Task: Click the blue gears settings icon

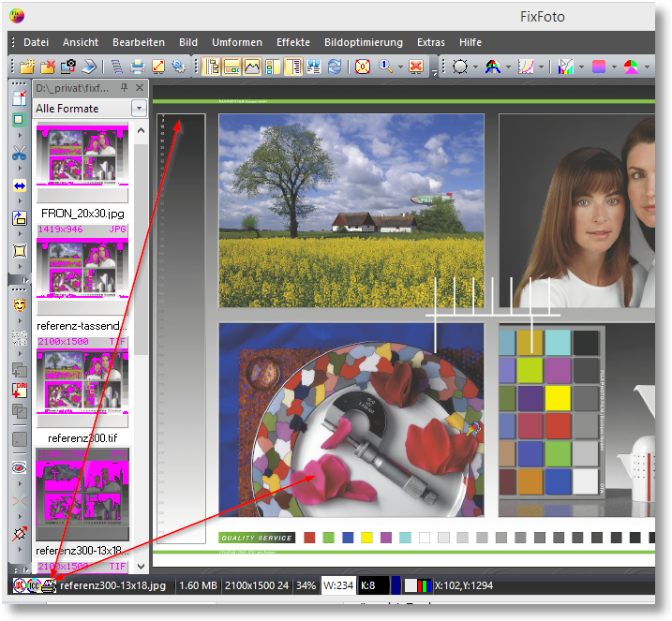Action: click(179, 67)
